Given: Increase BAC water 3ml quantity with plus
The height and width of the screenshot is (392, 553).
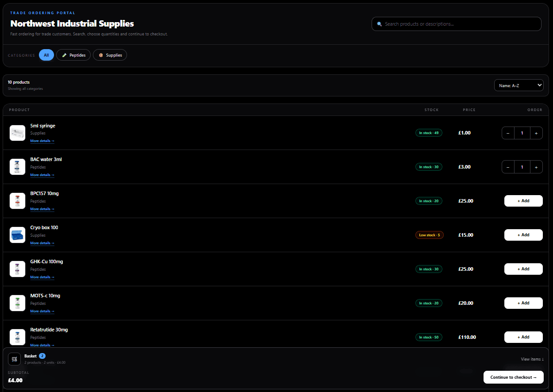Looking at the screenshot, I should [x=536, y=167].
